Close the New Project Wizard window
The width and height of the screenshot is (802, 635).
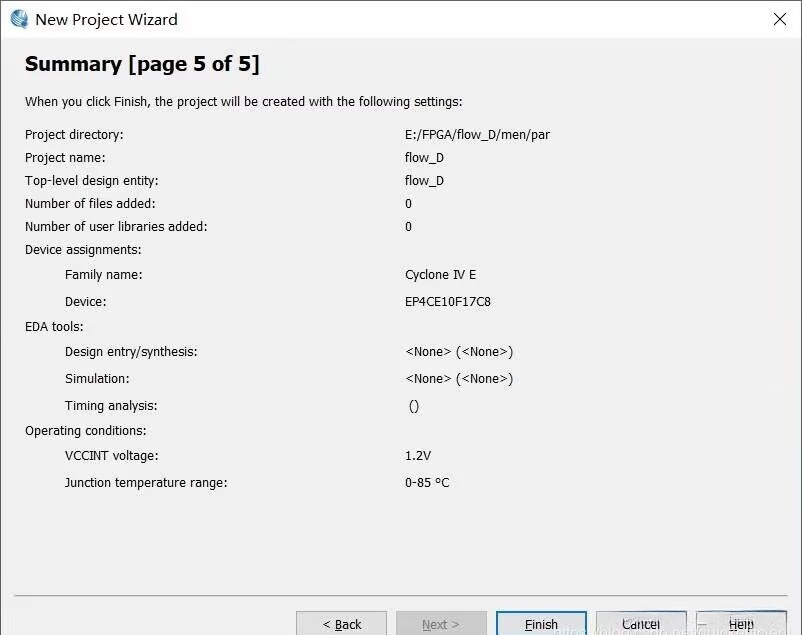pos(779,19)
